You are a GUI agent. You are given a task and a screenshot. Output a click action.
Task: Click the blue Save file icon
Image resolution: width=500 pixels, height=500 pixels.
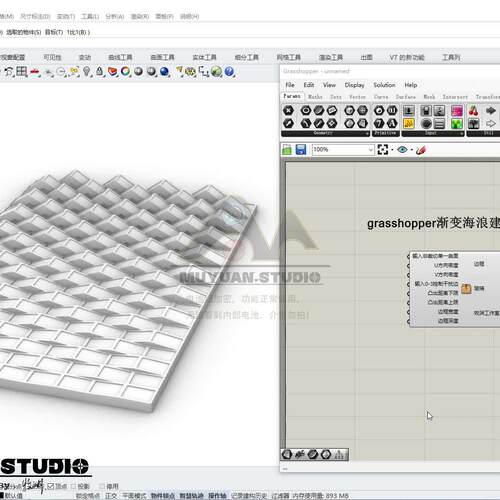301,149
